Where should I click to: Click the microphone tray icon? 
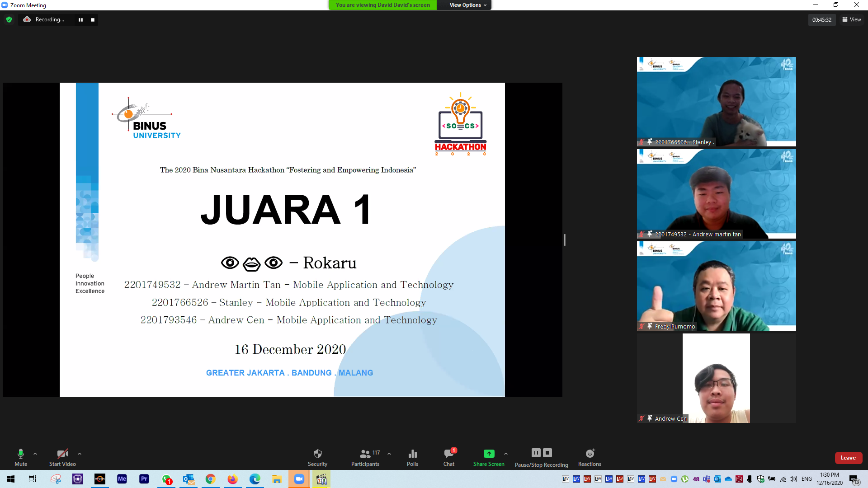pos(750,479)
